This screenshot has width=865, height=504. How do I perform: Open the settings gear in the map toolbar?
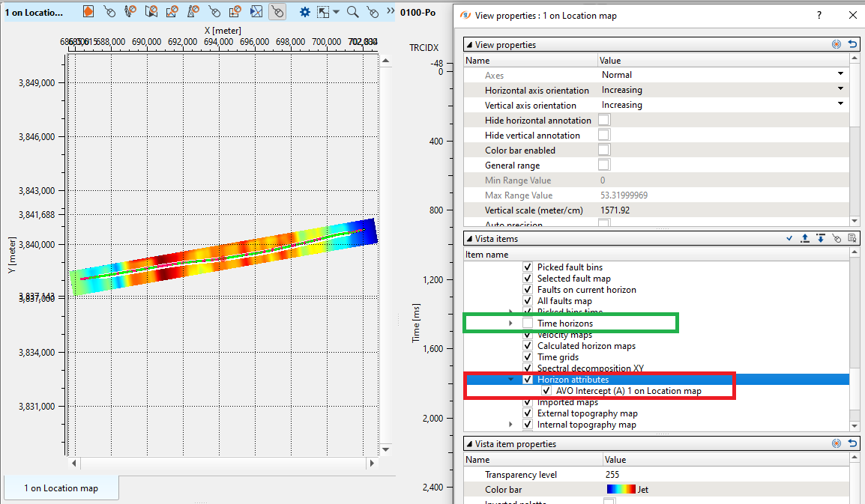point(305,11)
